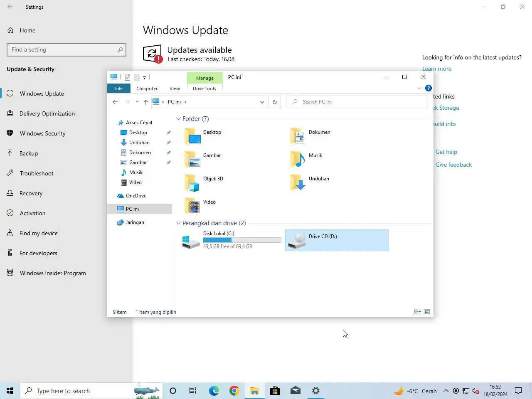Open the Give feedback link
Screen dimensions: 532x399
coord(453,165)
